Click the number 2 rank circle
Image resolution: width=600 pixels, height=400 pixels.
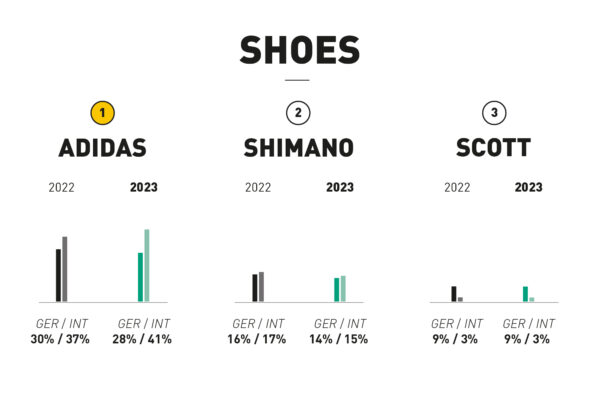(x=298, y=113)
